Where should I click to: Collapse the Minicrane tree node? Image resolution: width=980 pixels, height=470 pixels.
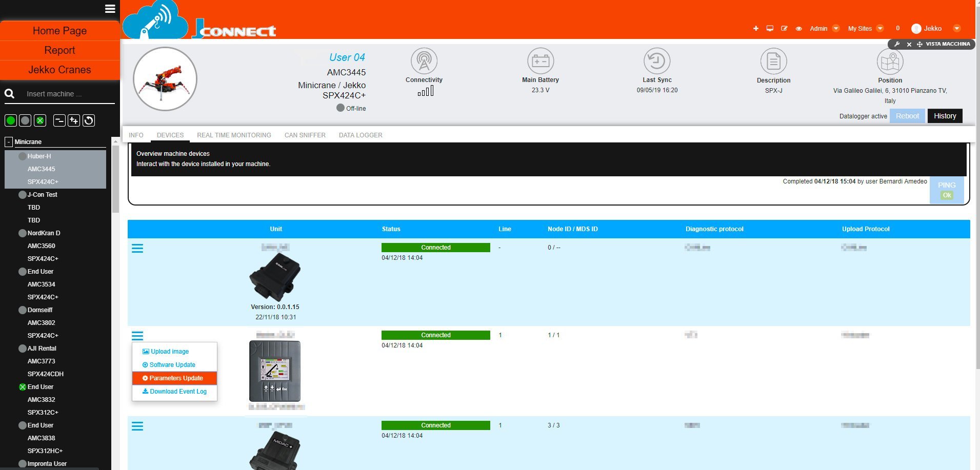coord(8,142)
